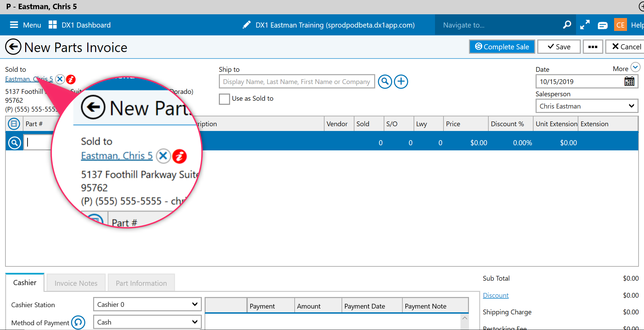Viewport: 644px width, 330px height.
Task: Focus the Ship to name input field
Action: (x=297, y=82)
